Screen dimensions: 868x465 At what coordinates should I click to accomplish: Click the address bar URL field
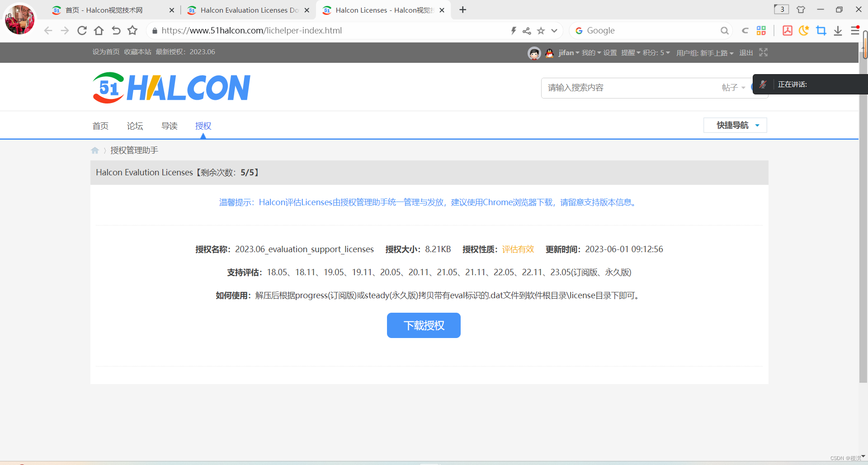click(x=335, y=31)
